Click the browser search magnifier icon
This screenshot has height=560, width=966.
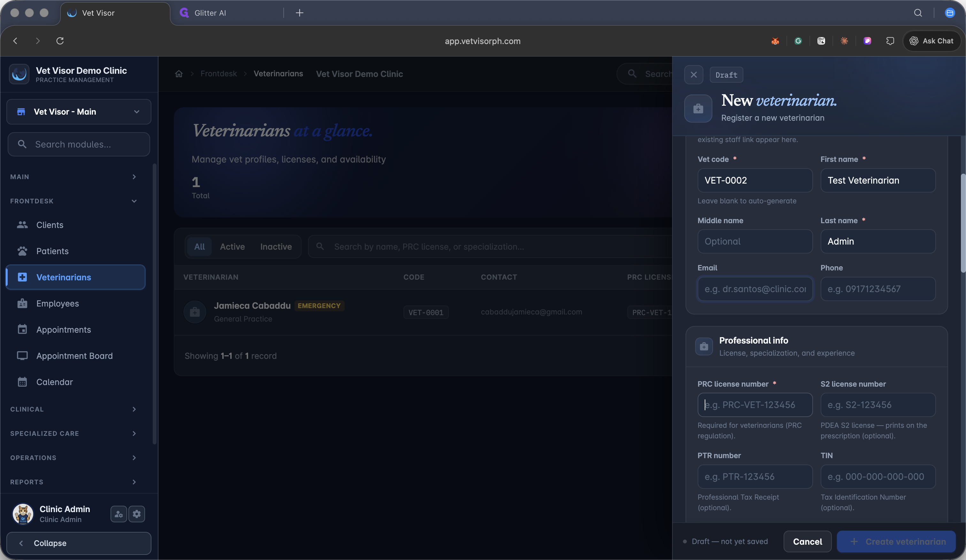(918, 13)
